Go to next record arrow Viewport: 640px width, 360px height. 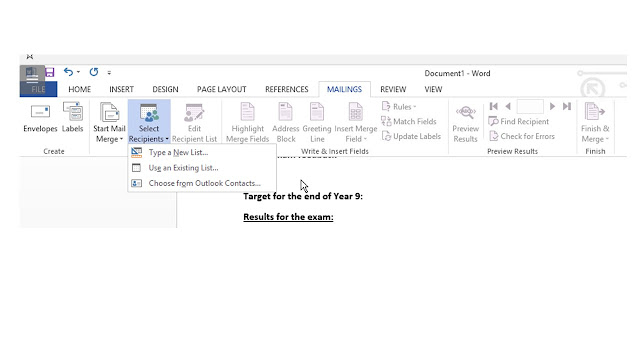click(552, 107)
